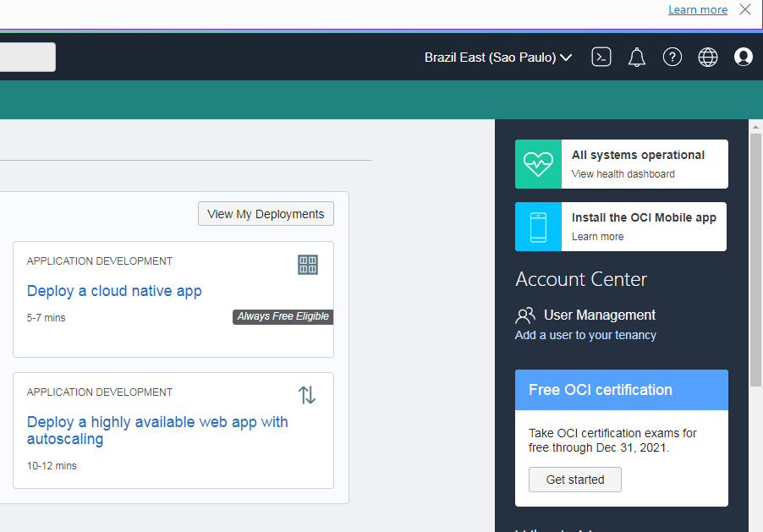Close the top announcement banner

(745, 10)
